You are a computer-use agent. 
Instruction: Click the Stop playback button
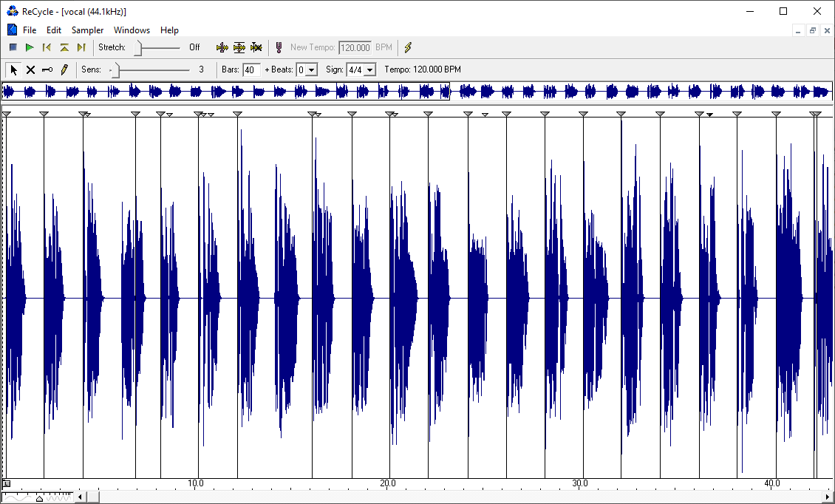13,47
